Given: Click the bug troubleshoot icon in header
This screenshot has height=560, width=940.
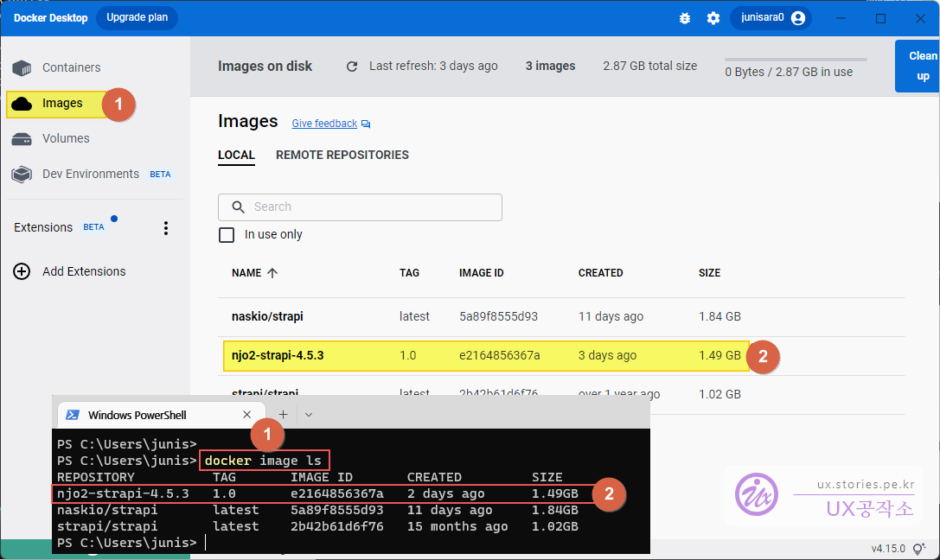Looking at the screenshot, I should click(685, 18).
